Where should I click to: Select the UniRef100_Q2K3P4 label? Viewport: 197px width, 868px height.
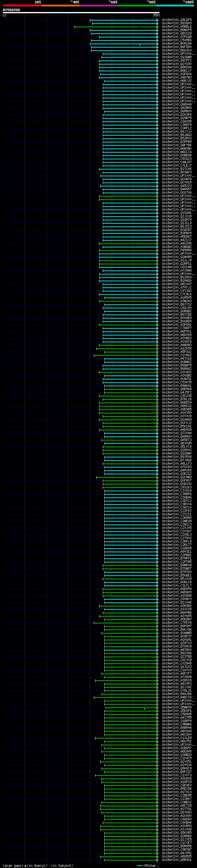[x=177, y=115]
